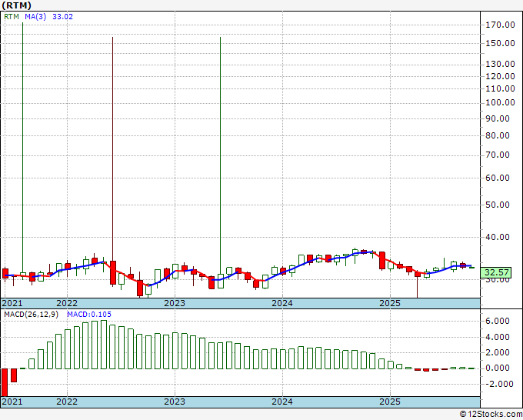Viewport: 523px width, 420px height.
Task: Click the 130.00 price axis label
Action: tap(501, 64)
